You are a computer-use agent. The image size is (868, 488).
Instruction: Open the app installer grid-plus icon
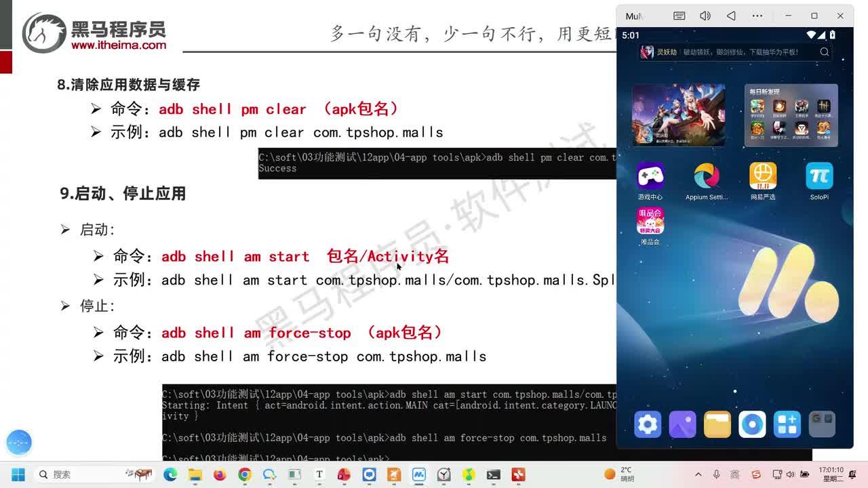(x=787, y=424)
